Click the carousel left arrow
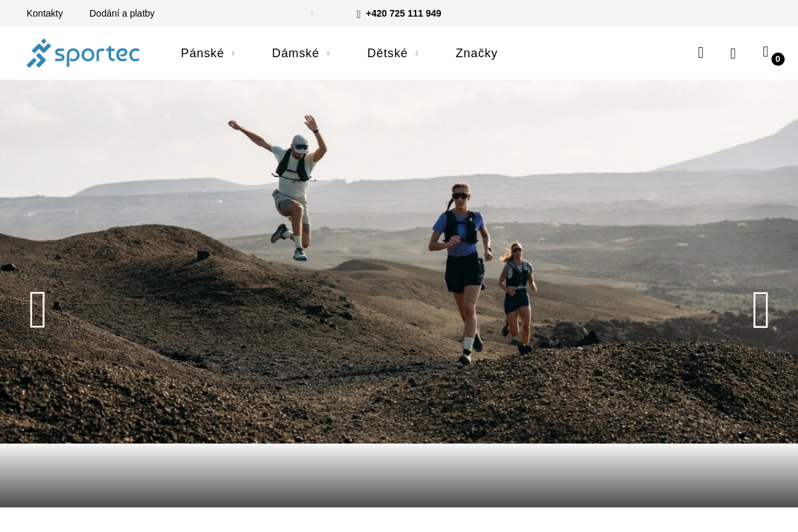This screenshot has height=532, width=798. click(37, 310)
